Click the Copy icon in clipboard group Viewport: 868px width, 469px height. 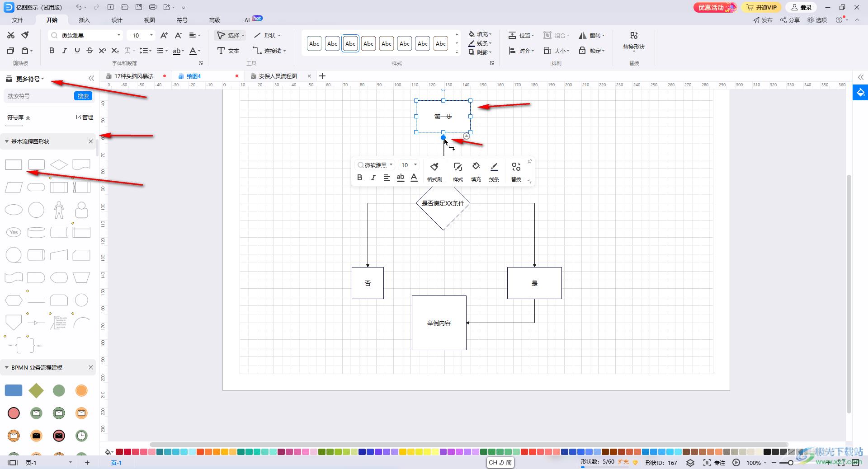[11, 51]
